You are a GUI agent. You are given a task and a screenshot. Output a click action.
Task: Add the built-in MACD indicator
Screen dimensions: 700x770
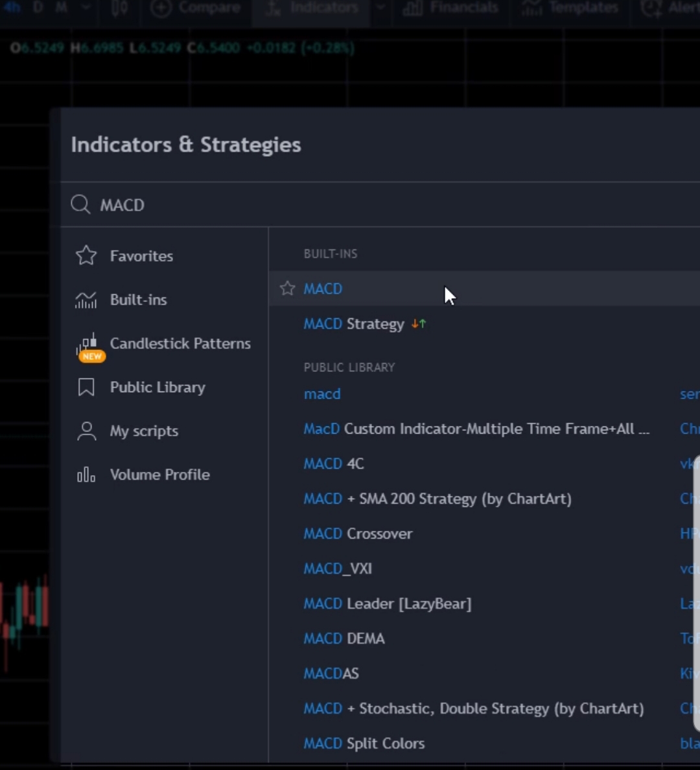click(x=484, y=288)
